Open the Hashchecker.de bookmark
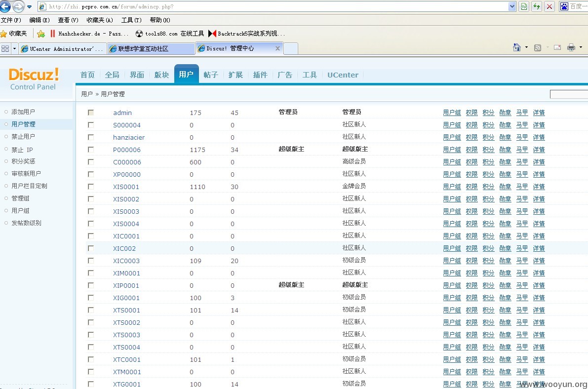The height and width of the screenshot is (389, 588). tap(89, 34)
